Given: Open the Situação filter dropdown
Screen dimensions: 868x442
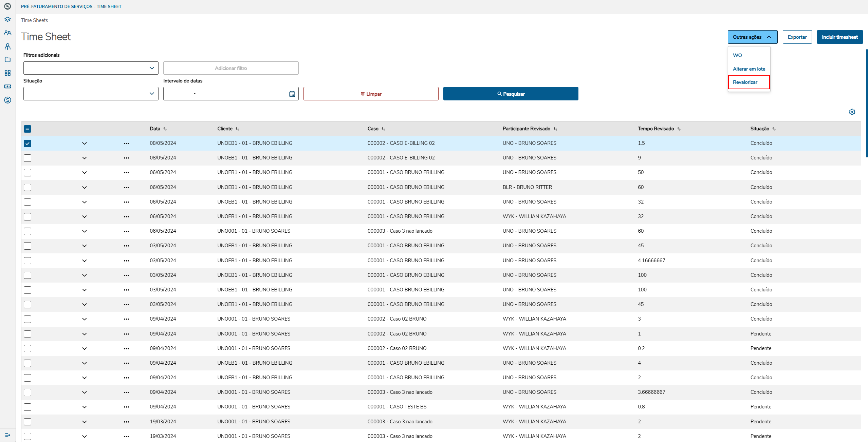Looking at the screenshot, I should coord(152,94).
